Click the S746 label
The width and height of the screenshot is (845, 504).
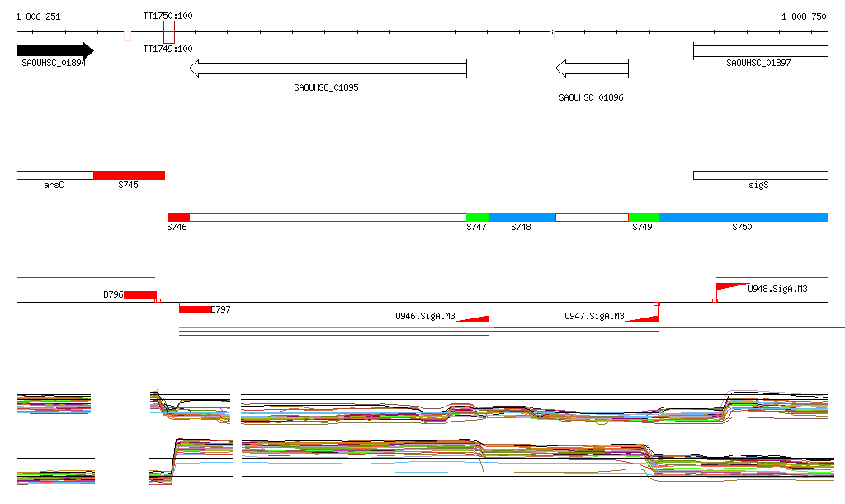177,227
